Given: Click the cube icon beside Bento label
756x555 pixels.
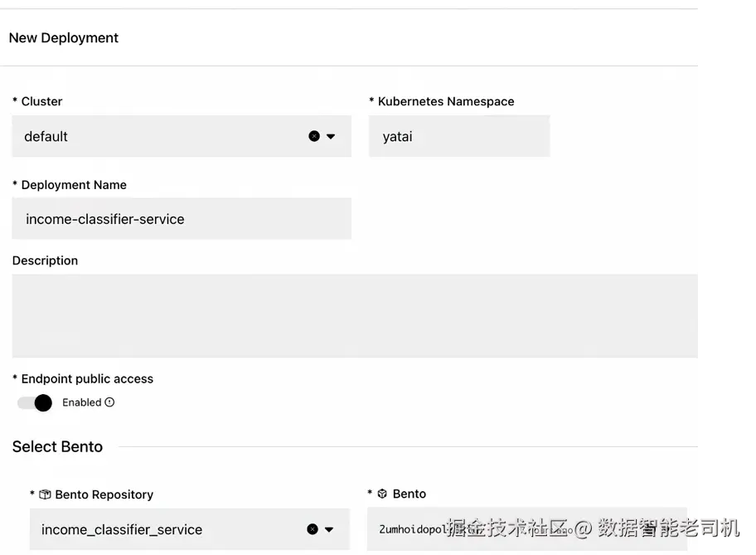Looking at the screenshot, I should (x=382, y=494).
